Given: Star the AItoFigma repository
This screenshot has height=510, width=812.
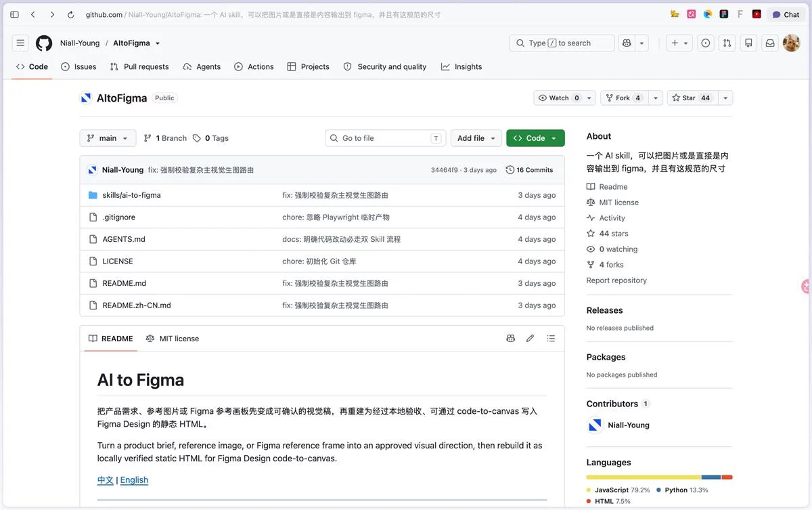Looking at the screenshot, I should click(693, 98).
